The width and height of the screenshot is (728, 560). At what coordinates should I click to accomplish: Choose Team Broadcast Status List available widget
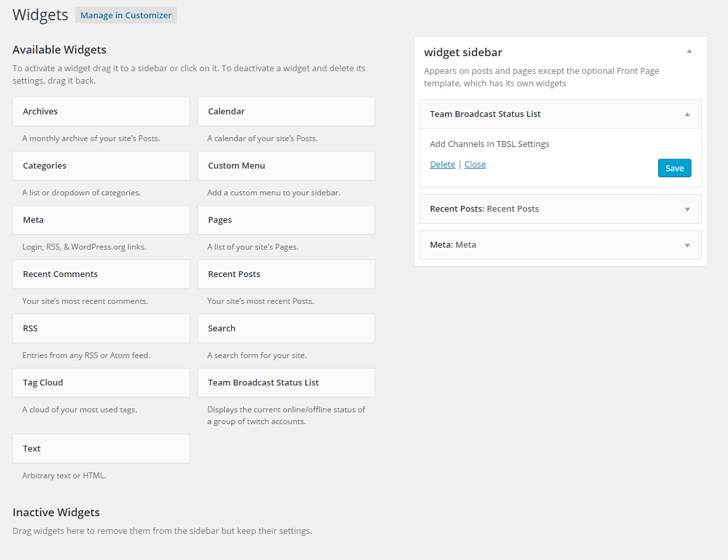point(286,383)
